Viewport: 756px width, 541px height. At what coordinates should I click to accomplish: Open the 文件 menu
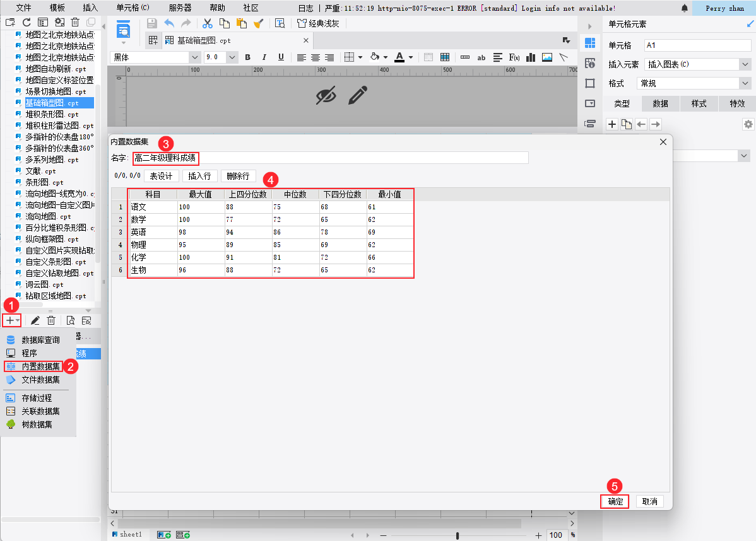coord(23,8)
